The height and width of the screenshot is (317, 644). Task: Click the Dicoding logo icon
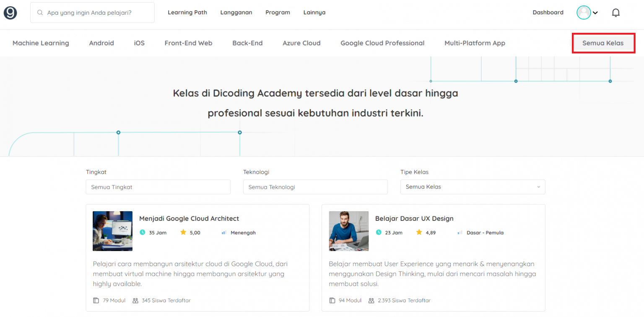(10, 13)
